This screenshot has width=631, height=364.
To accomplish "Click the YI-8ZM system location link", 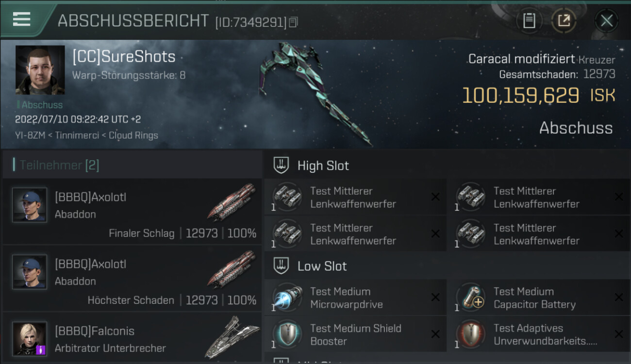I will click(x=29, y=135).
